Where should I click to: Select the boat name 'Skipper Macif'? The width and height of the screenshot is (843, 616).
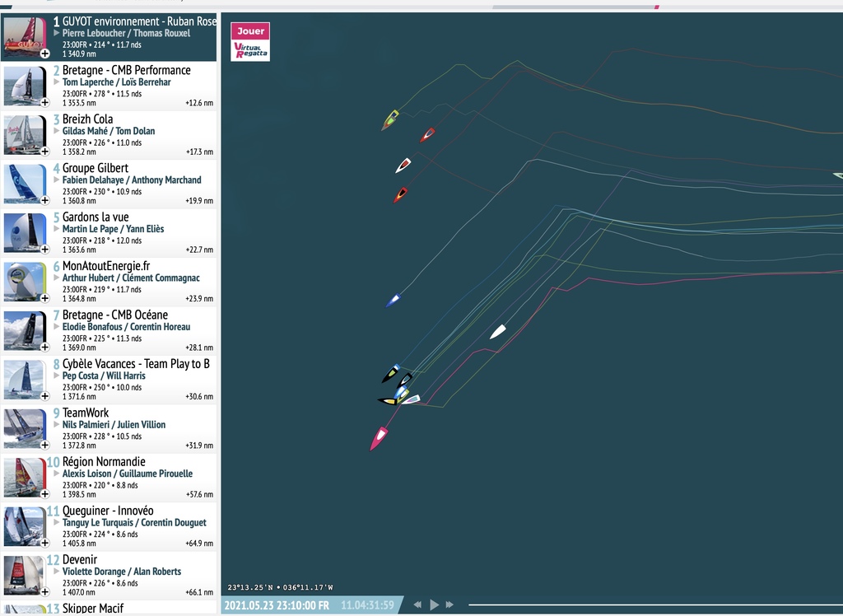pos(92,609)
